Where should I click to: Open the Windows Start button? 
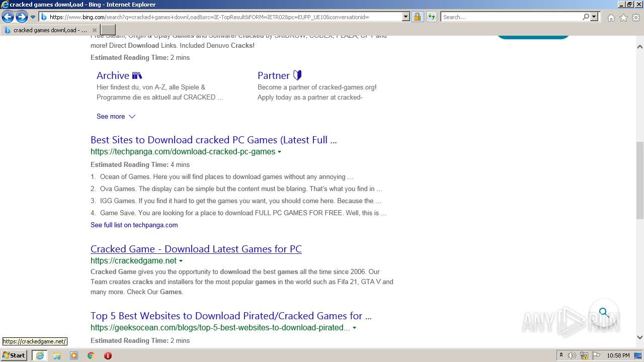pyautogui.click(x=14, y=355)
